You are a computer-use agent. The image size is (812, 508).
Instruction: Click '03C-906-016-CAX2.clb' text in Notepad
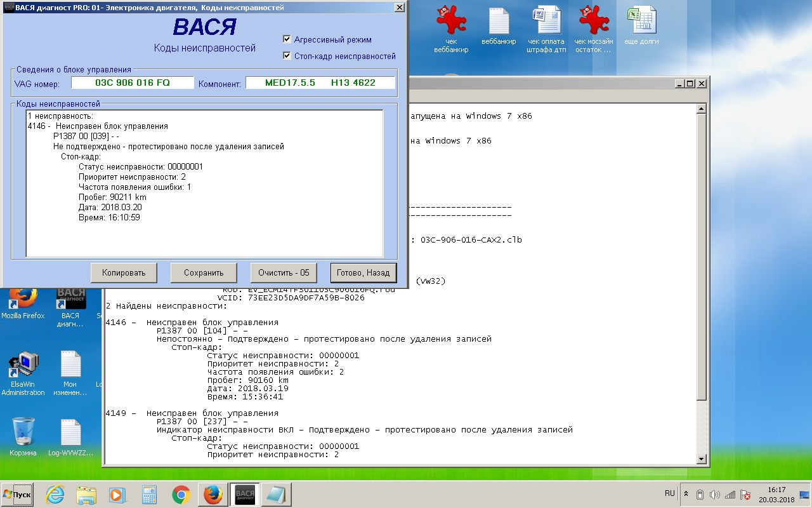(x=471, y=240)
